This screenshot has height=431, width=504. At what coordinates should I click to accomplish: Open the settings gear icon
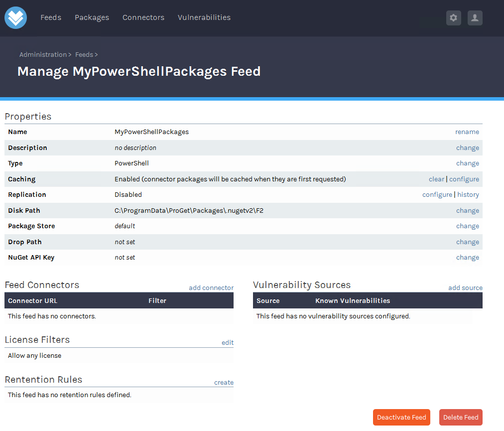454,18
